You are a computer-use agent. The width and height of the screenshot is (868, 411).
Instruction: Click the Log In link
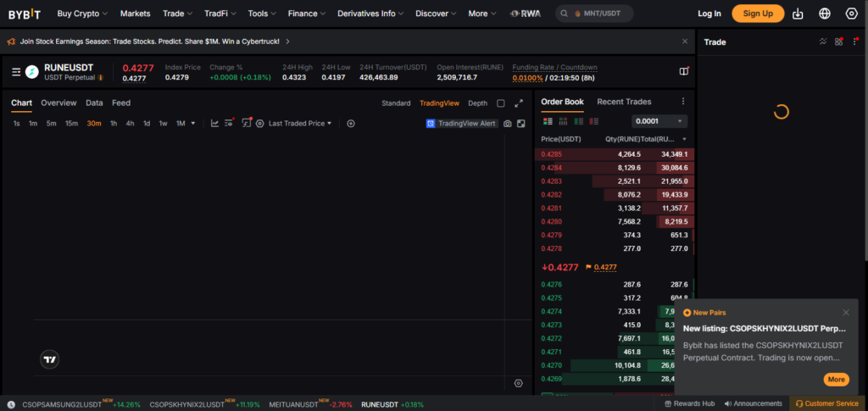[x=709, y=14]
